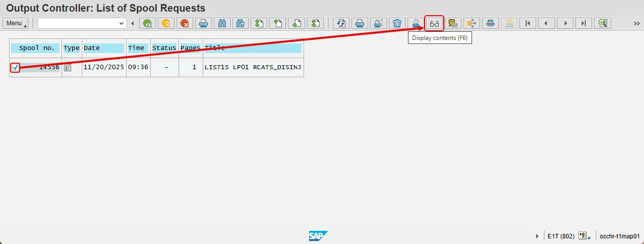Click the list type icon for spool 14556
Viewport: 644px width, 244px height.
(68, 67)
